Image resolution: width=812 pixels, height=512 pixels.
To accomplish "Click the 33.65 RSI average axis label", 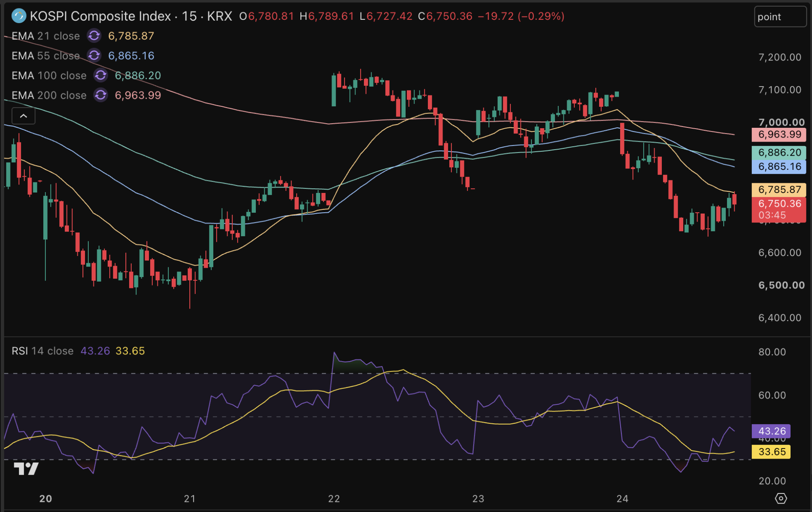I will (x=771, y=452).
